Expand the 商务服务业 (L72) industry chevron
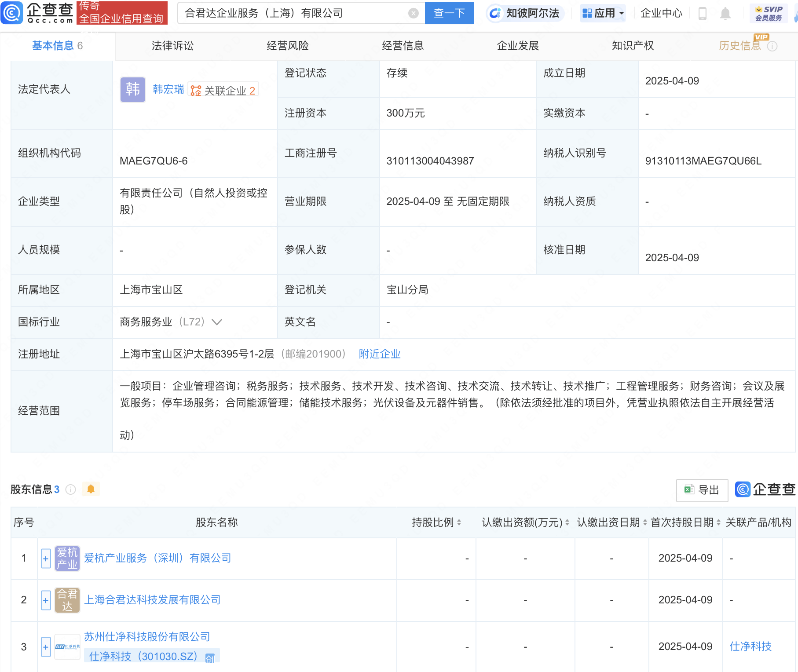The width and height of the screenshot is (798, 672). pos(217,322)
